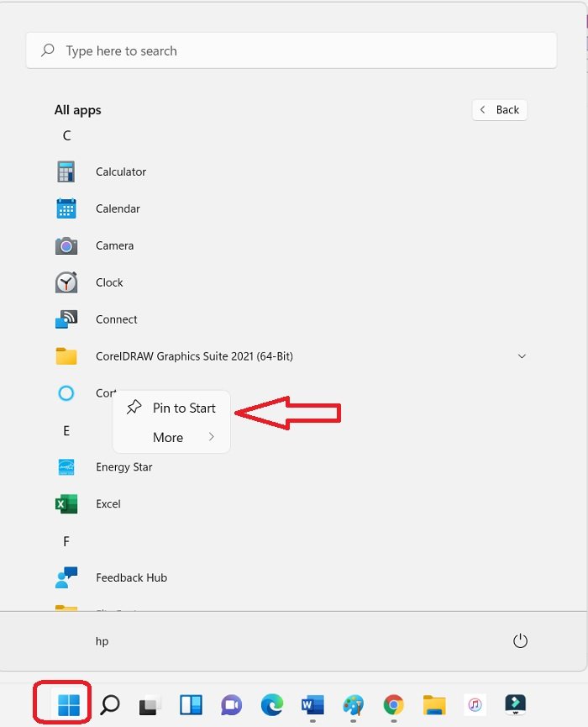Image resolution: width=588 pixels, height=727 pixels.
Task: Click the Type here to search box
Action: (291, 50)
